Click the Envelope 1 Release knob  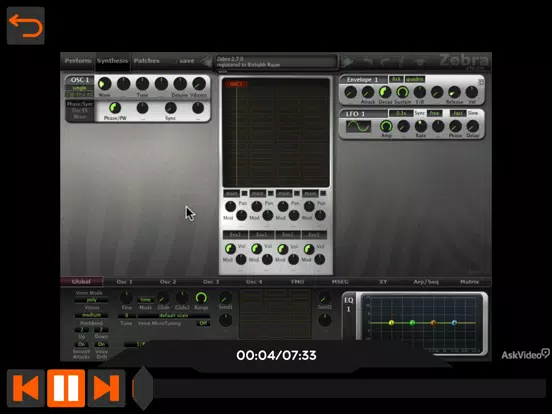tap(454, 92)
